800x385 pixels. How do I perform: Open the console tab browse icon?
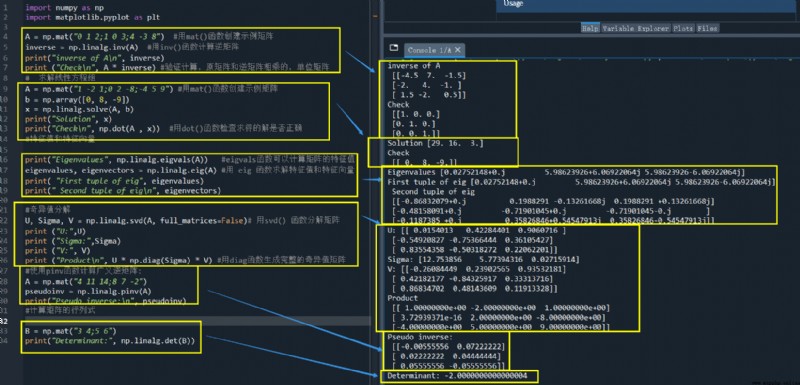[393, 48]
